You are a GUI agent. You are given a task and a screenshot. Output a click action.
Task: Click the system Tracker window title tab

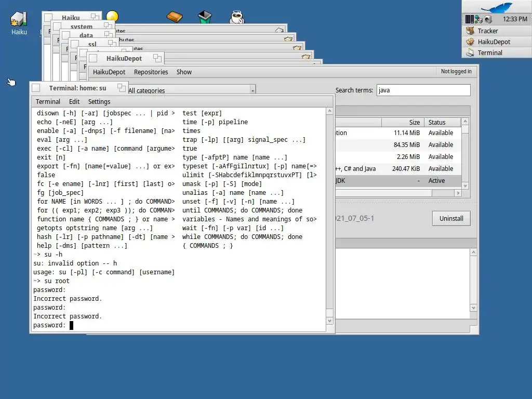[82, 26]
